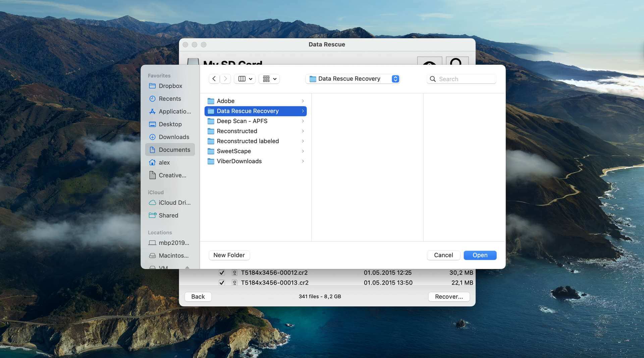Go back in file dialog
This screenshot has height=358, width=644.
214,79
